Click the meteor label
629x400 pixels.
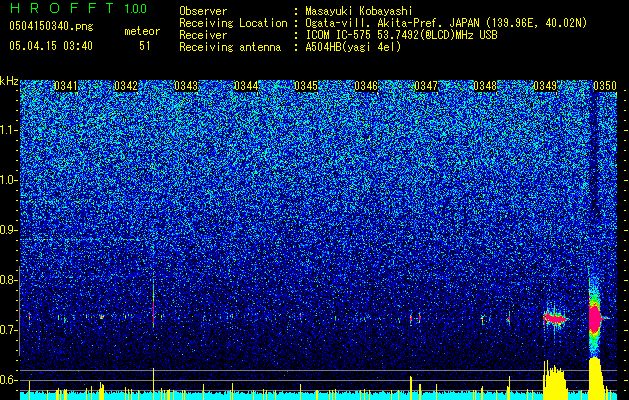pyautogui.click(x=142, y=31)
